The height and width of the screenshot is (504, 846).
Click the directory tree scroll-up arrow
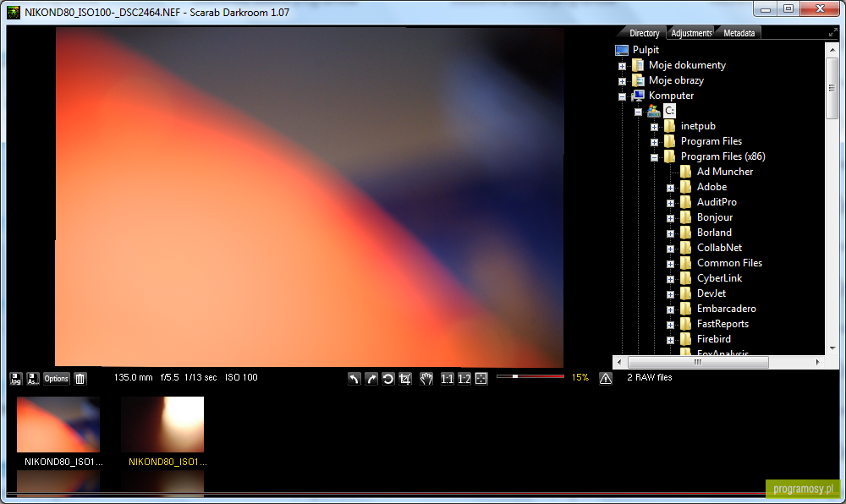[832, 49]
